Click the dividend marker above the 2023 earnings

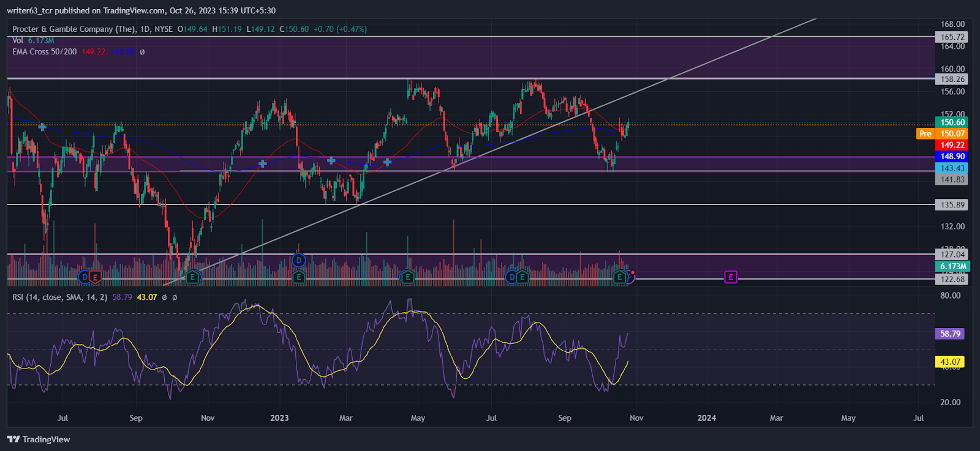(298, 260)
